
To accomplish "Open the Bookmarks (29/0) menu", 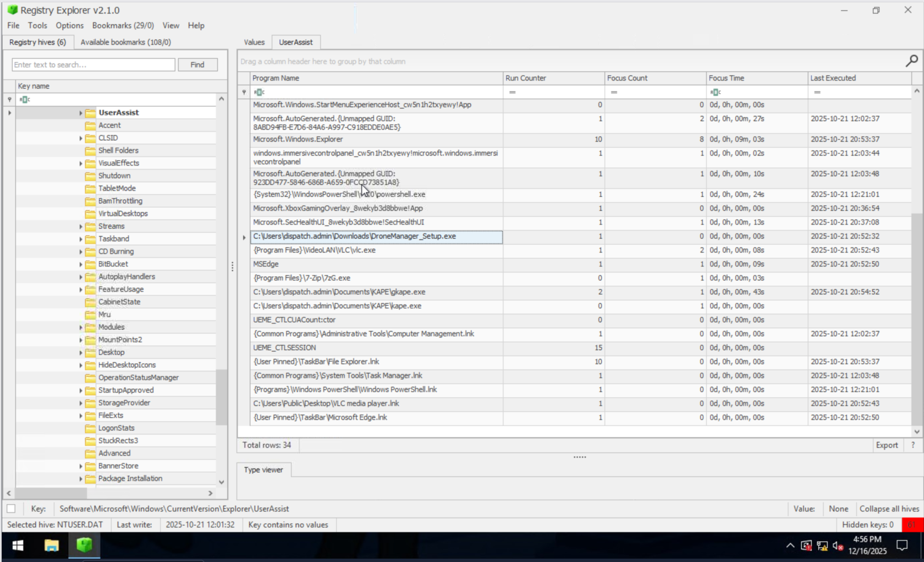I will (123, 25).
